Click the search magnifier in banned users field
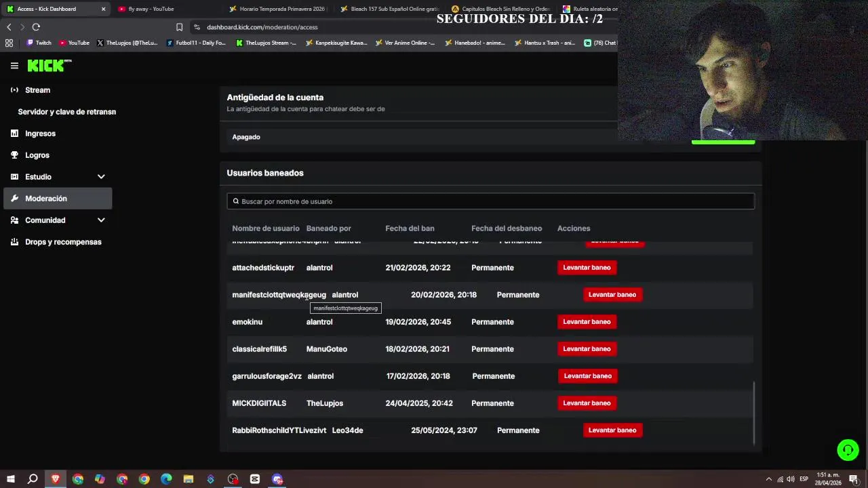Screen dimensions: 868x488 pyautogui.click(x=236, y=201)
